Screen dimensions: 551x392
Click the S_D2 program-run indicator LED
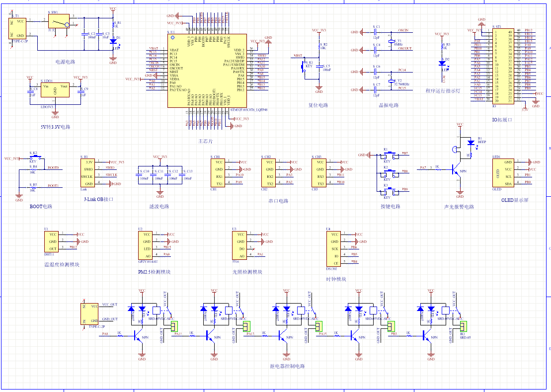pyautogui.click(x=442, y=63)
